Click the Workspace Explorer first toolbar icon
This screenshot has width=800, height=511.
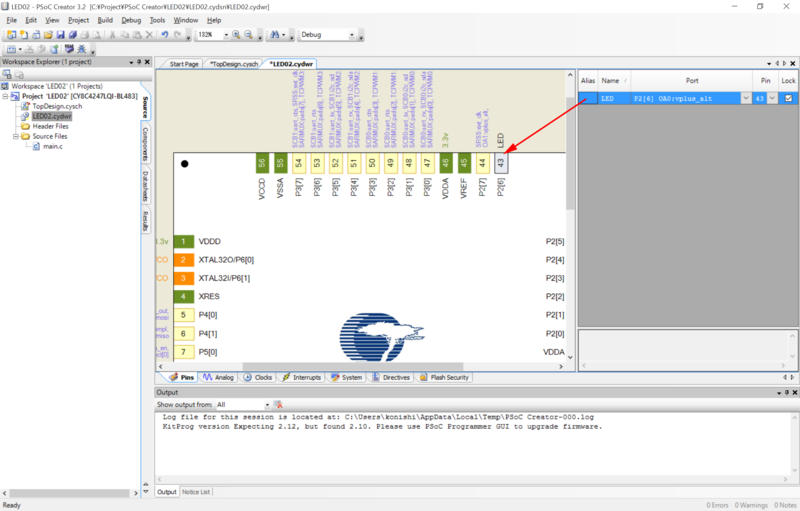point(7,74)
